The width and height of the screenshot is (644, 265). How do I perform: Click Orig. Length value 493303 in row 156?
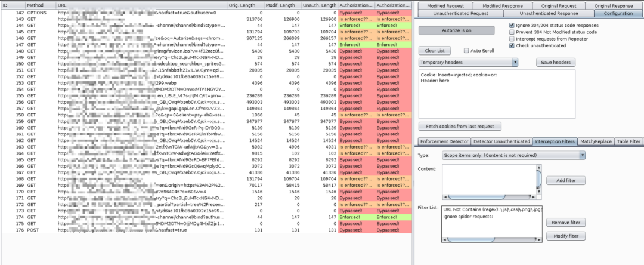tap(254, 102)
